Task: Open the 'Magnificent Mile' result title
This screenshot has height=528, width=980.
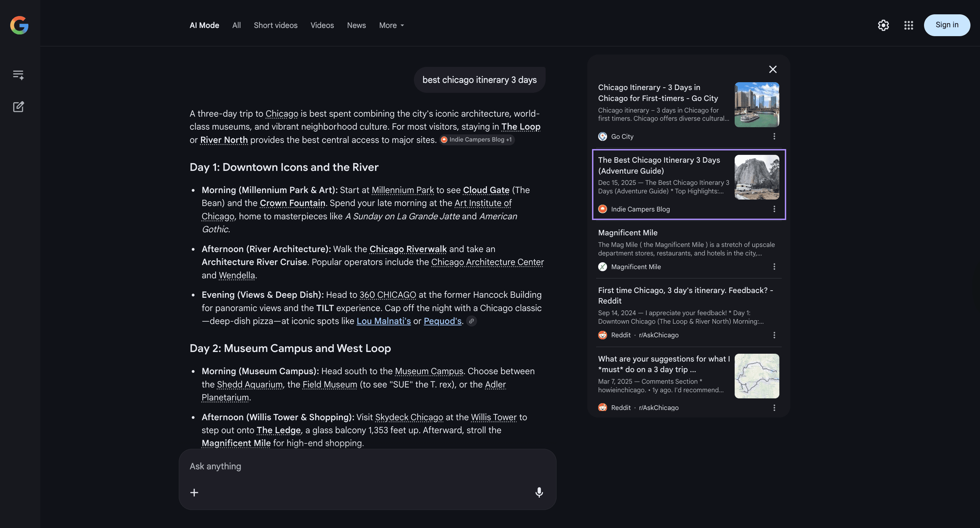Action: point(628,233)
